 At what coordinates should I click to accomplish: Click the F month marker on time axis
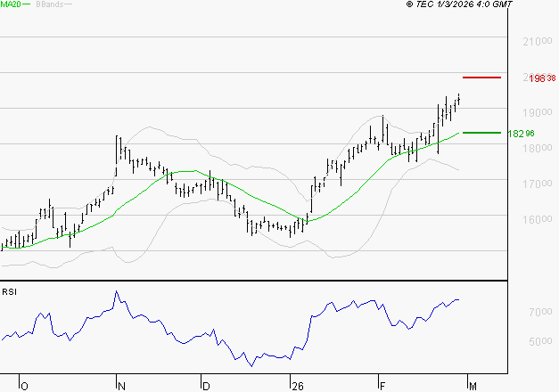(x=383, y=386)
